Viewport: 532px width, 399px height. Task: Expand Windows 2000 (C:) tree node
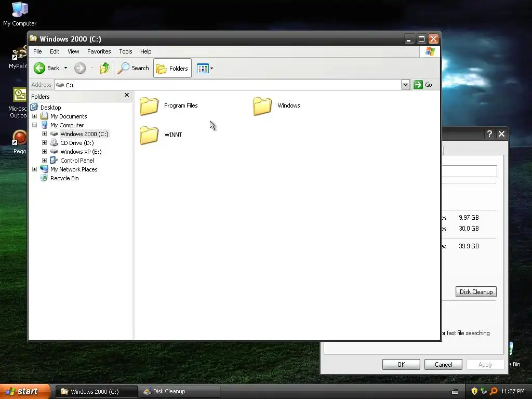click(x=45, y=134)
